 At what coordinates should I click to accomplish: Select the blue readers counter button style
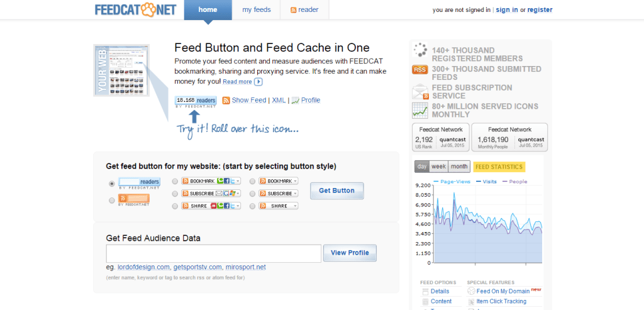point(112,184)
